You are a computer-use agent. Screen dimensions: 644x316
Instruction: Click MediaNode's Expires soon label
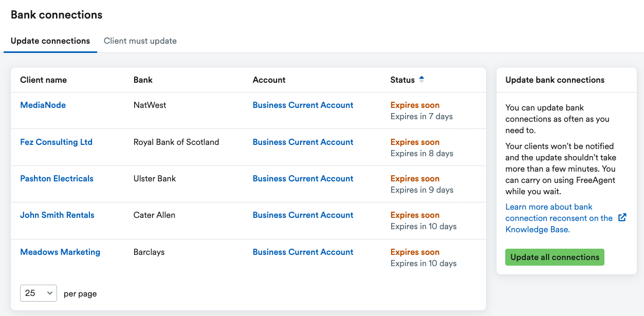415,105
